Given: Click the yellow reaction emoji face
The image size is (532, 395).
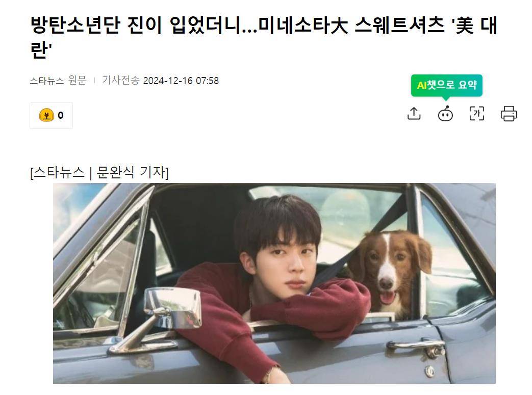Looking at the screenshot, I should [x=46, y=115].
